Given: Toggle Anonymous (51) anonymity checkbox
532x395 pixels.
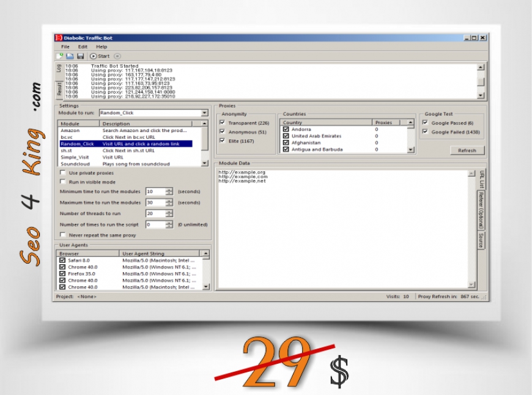Looking at the screenshot, I should (223, 131).
